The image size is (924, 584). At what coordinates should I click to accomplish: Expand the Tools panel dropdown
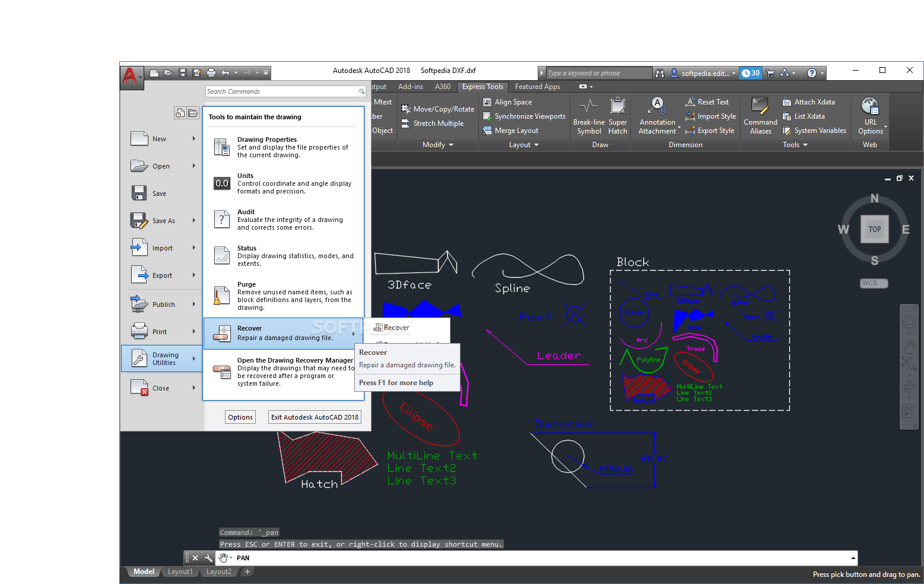795,145
